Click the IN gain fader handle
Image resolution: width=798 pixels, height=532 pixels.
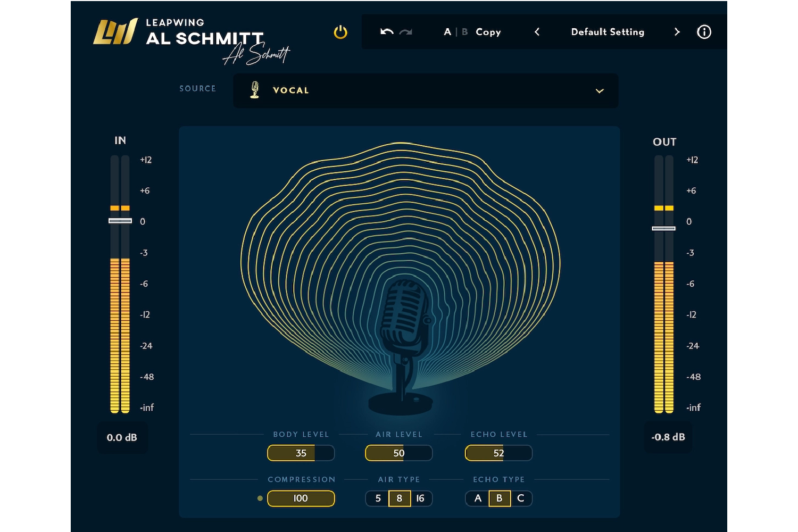click(120, 221)
